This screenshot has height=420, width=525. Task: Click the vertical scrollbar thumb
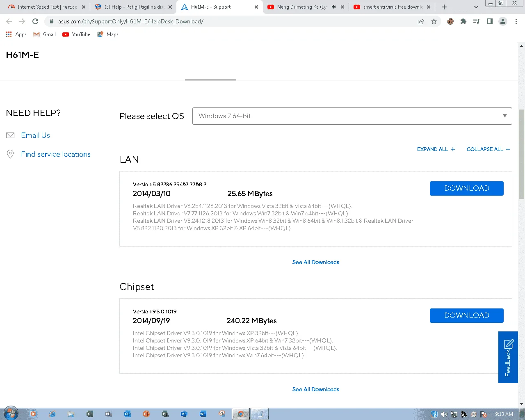[x=521, y=154]
